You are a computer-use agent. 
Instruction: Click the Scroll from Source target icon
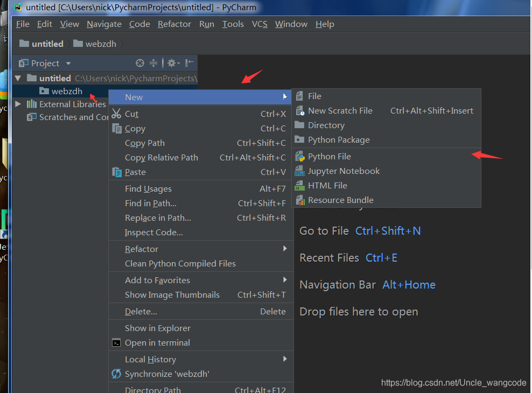(x=140, y=63)
